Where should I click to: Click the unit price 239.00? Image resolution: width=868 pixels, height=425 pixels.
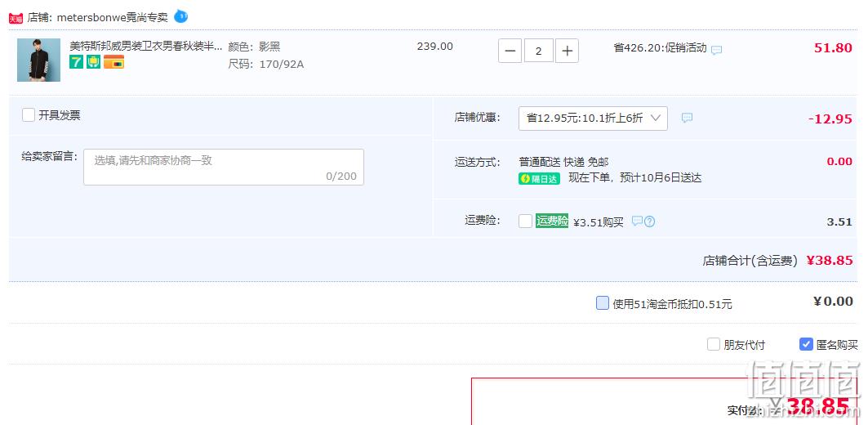click(435, 46)
